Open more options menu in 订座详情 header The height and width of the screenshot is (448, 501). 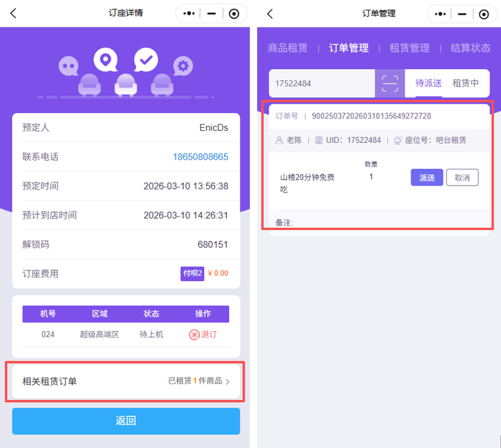[189, 13]
